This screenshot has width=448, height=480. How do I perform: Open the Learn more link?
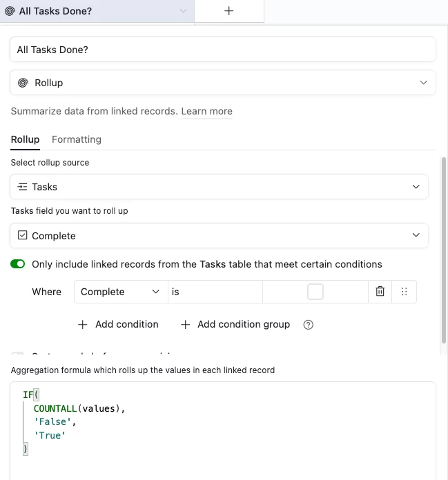(206, 111)
